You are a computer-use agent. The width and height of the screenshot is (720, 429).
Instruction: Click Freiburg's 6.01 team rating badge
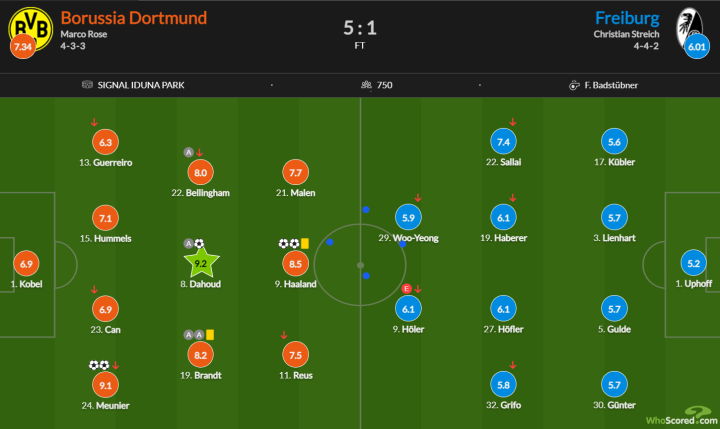[x=697, y=45]
